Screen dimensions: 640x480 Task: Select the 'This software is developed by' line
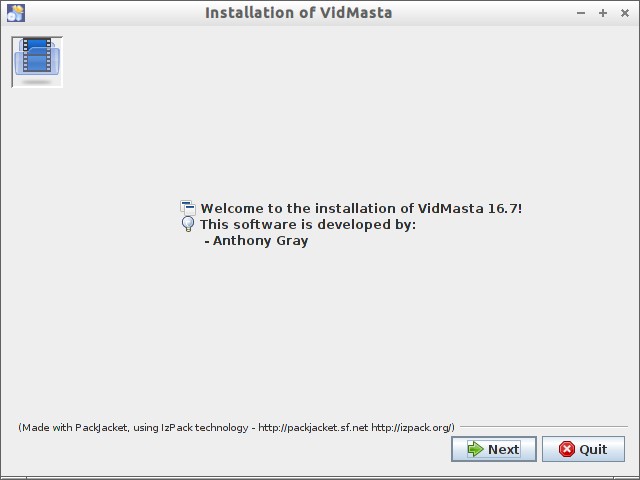coord(308,224)
